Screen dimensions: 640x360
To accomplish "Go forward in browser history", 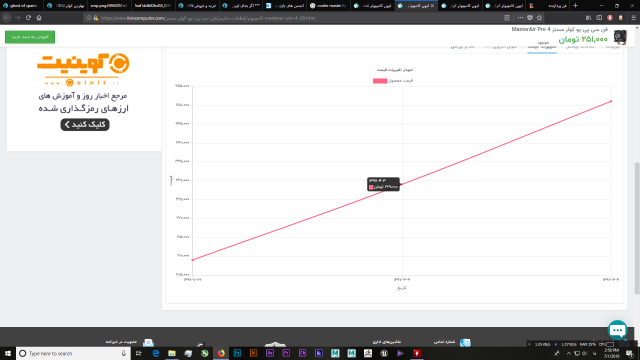I will coord(17,18).
